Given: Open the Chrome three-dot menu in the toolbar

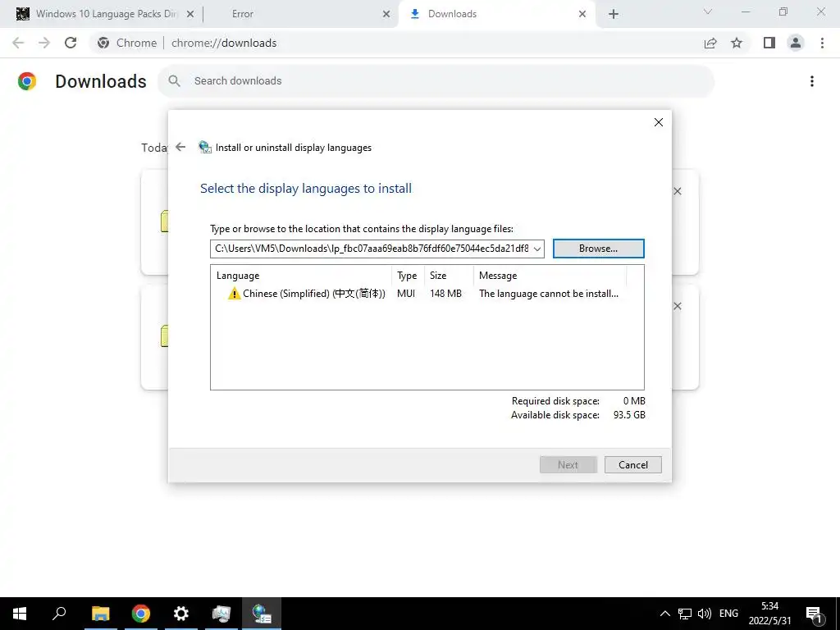Looking at the screenshot, I should (x=822, y=43).
